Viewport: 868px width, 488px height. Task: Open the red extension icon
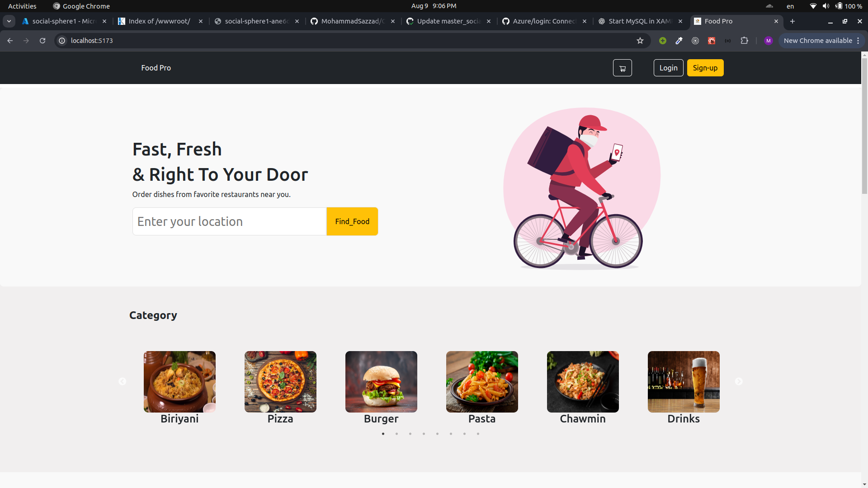712,41
